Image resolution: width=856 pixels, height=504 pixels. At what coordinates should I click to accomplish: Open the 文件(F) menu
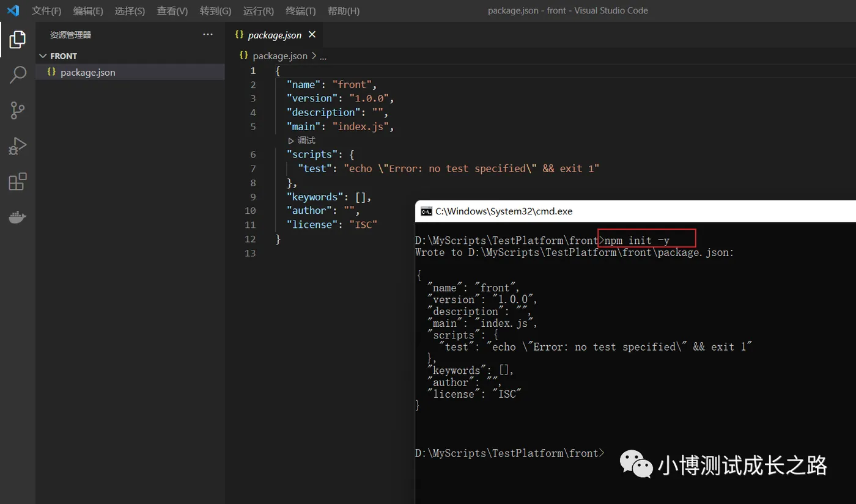point(46,11)
